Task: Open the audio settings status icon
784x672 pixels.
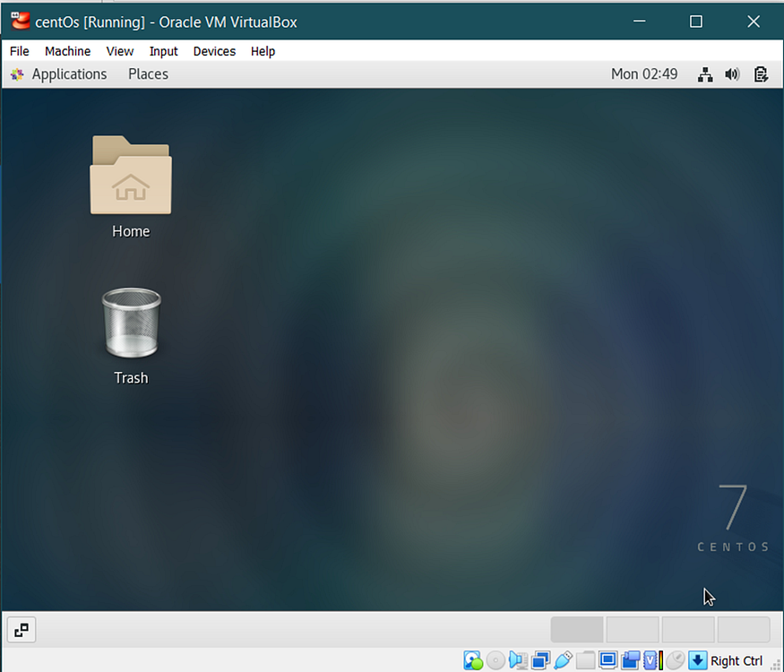Action: click(x=519, y=660)
